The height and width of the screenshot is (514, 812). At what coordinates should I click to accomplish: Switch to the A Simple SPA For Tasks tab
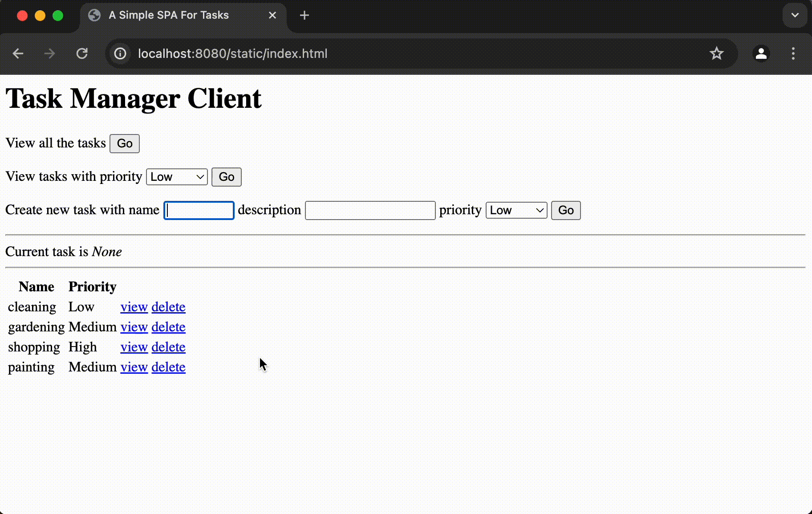[169, 15]
